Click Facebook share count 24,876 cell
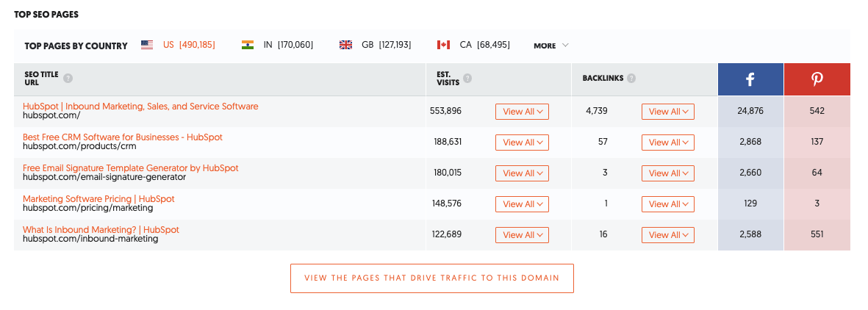 tap(750, 112)
